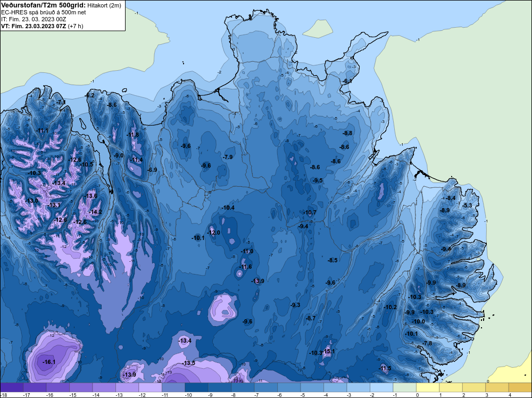Select the pale green legend swatch starting at -1

tap(404, 387)
